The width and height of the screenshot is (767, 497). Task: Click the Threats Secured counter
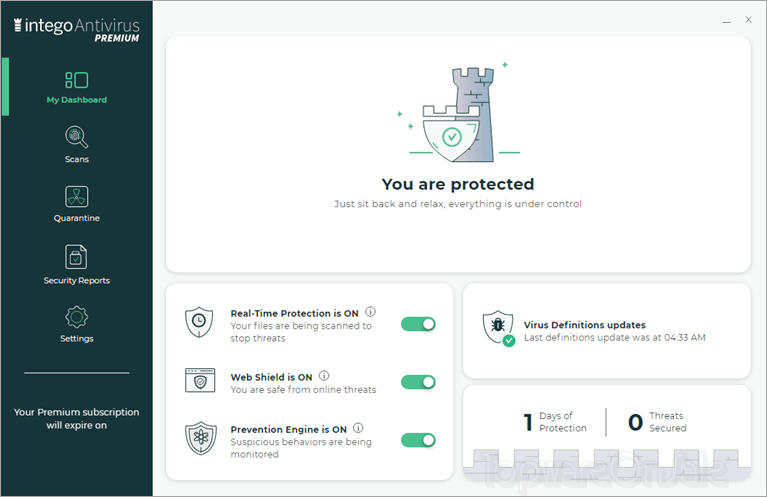pos(657,422)
